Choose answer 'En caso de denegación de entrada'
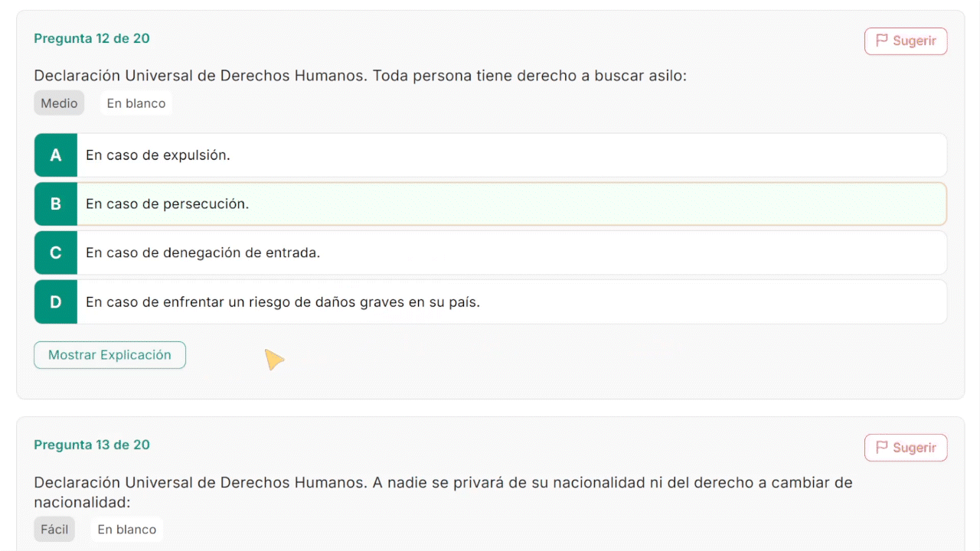 (x=203, y=253)
